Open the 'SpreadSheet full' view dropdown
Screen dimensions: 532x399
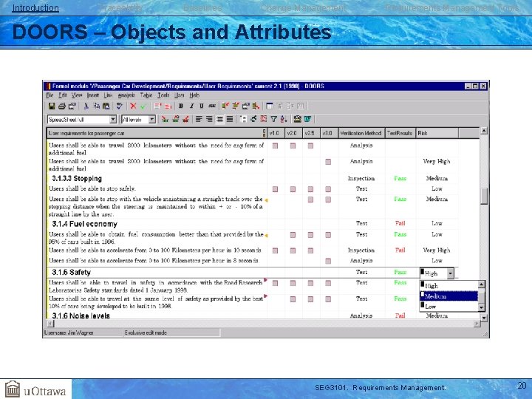[x=113, y=120]
